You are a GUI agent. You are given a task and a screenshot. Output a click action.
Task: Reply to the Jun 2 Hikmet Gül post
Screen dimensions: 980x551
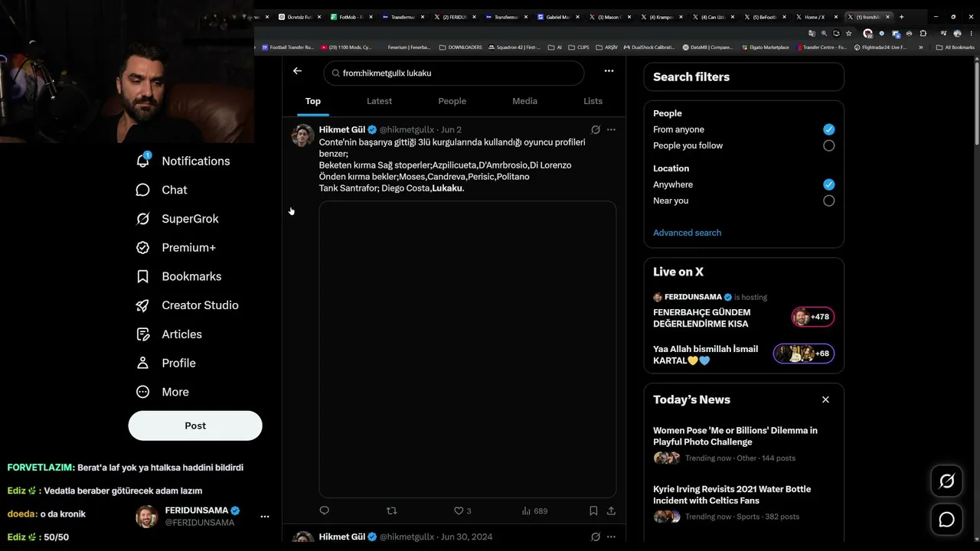click(x=324, y=510)
